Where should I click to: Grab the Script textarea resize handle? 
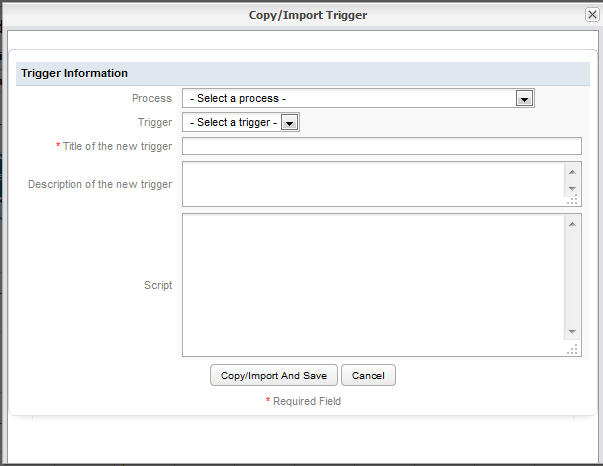[573, 349]
